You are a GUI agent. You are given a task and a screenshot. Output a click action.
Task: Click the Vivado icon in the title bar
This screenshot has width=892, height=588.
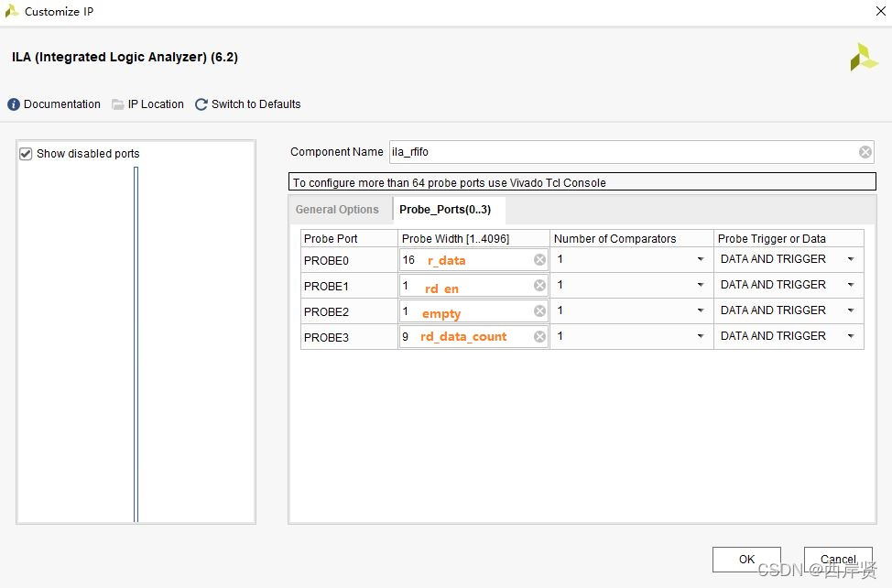coord(11,11)
